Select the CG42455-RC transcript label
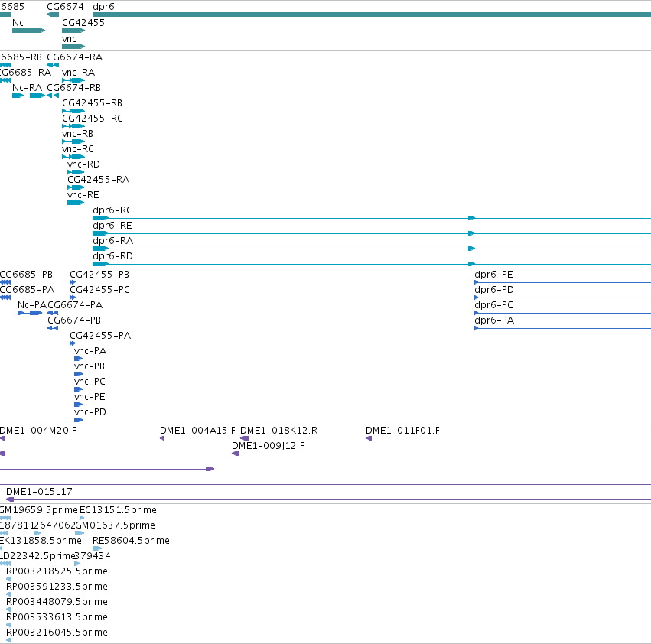The image size is (651, 644). point(93,119)
